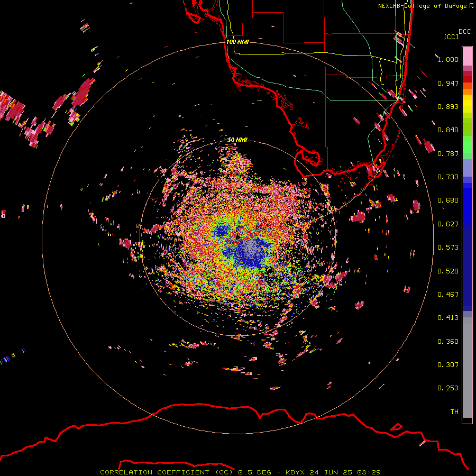The height and width of the screenshot is (476, 476).
Task: Click the 0.253 color scale value
Action: 448,388
